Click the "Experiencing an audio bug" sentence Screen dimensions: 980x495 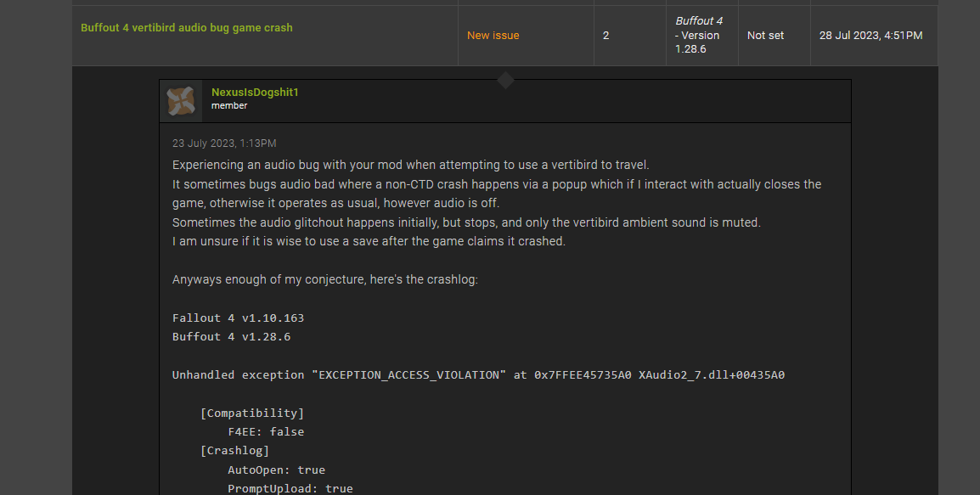coord(410,165)
